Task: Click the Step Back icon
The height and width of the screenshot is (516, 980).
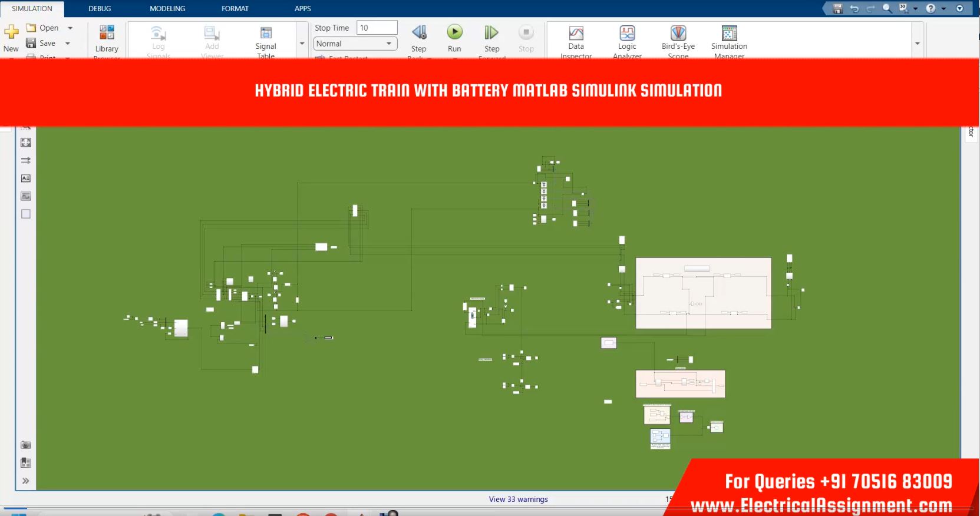Action: pos(419,33)
